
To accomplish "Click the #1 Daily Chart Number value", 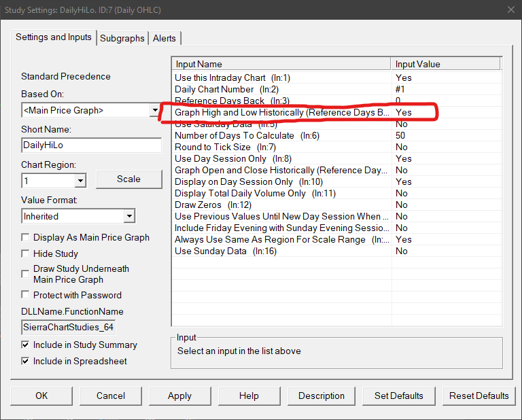I will click(400, 89).
